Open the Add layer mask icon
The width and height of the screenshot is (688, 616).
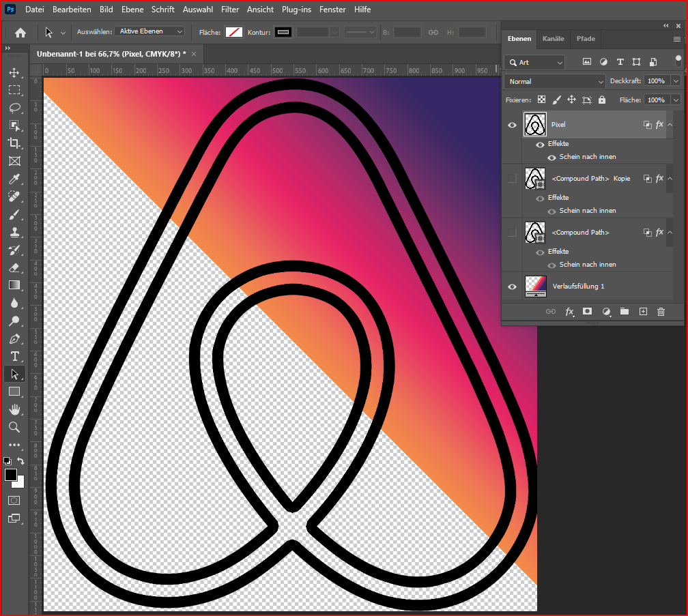(587, 312)
